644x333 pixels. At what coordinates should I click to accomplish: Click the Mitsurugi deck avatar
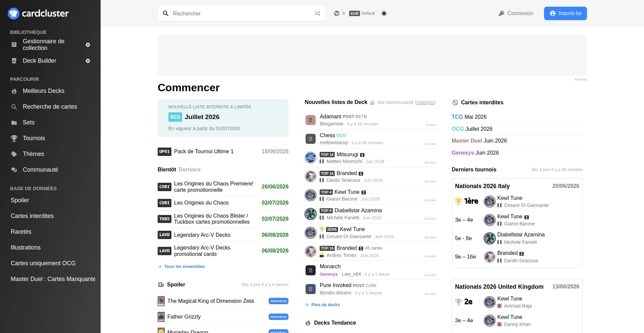pyautogui.click(x=311, y=158)
